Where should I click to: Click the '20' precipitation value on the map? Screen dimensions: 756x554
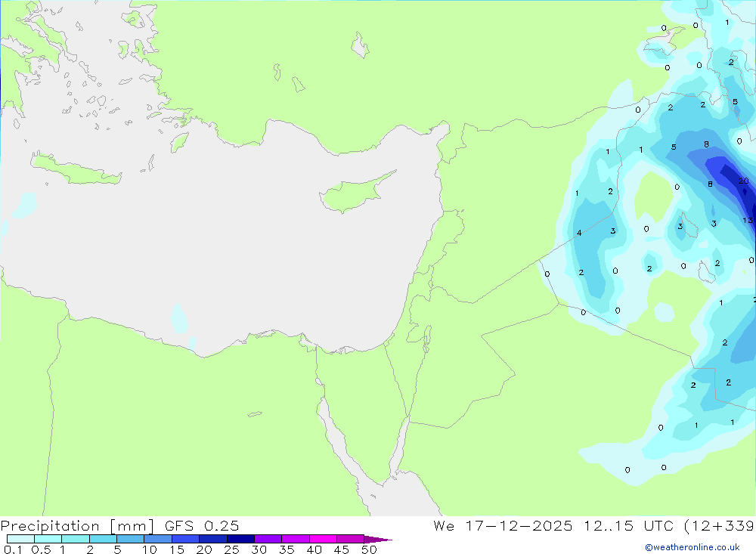point(743,181)
